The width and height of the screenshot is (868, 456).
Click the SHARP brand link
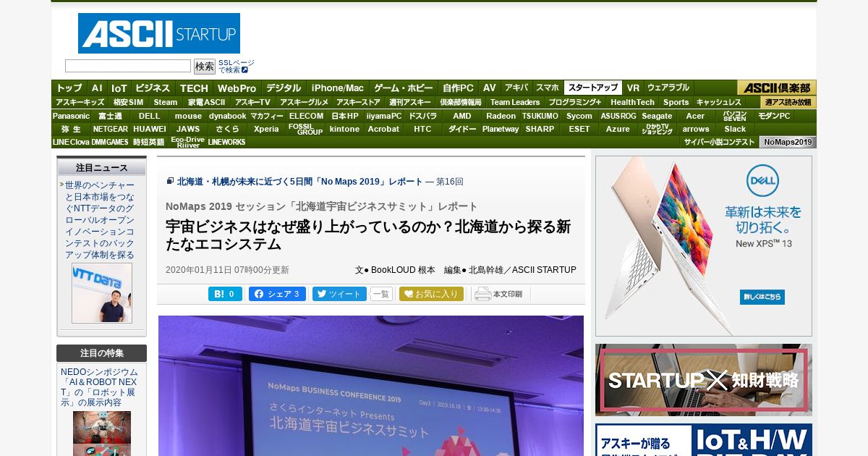tap(540, 129)
